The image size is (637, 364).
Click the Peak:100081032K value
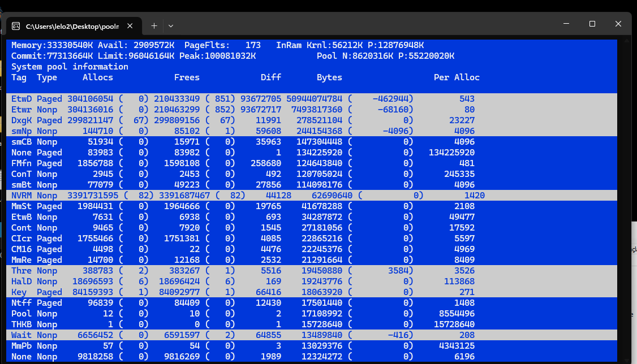pos(218,56)
